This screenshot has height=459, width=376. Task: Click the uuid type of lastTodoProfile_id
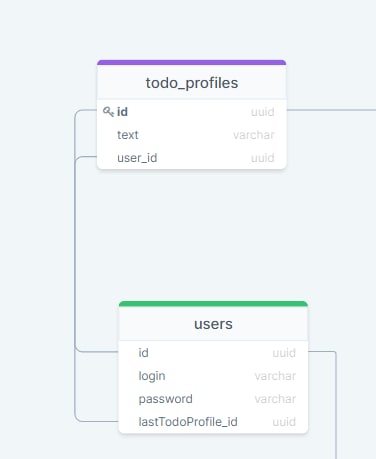click(x=284, y=422)
